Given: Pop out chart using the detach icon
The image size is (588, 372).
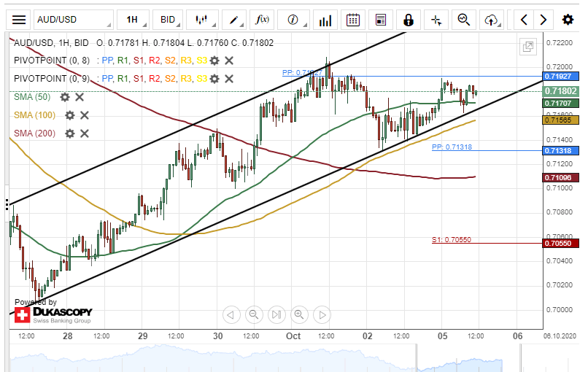Looking at the screenshot, I should (527, 47).
